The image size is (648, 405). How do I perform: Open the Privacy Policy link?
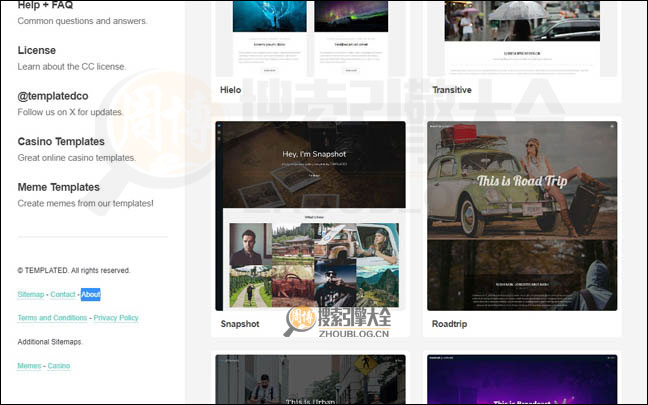tap(116, 318)
